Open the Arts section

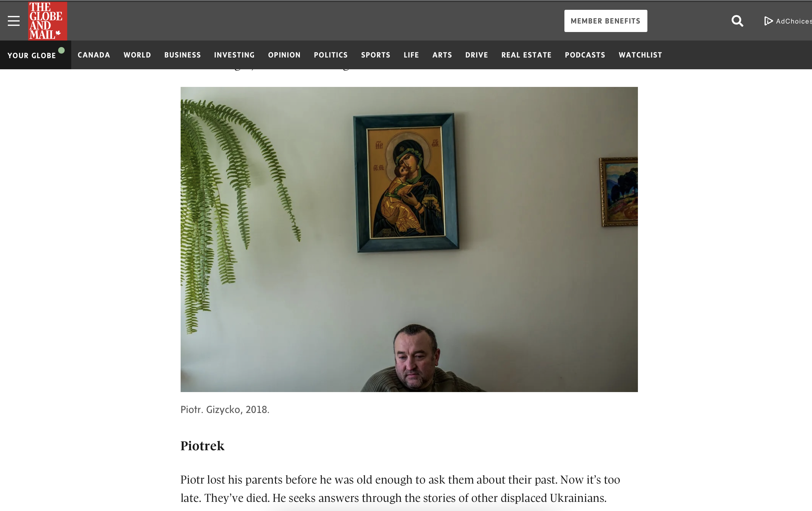click(x=442, y=55)
